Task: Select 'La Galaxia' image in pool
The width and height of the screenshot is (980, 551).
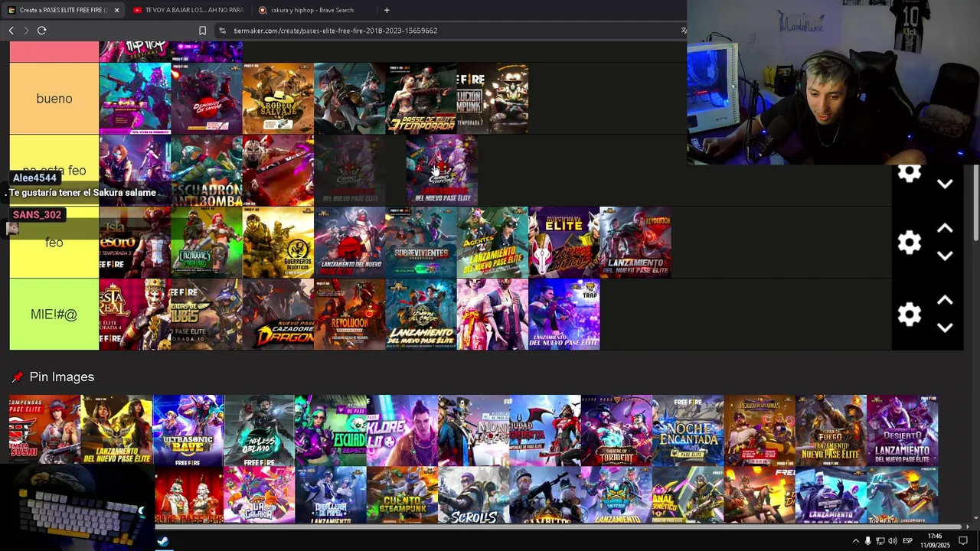Action: tap(259, 495)
